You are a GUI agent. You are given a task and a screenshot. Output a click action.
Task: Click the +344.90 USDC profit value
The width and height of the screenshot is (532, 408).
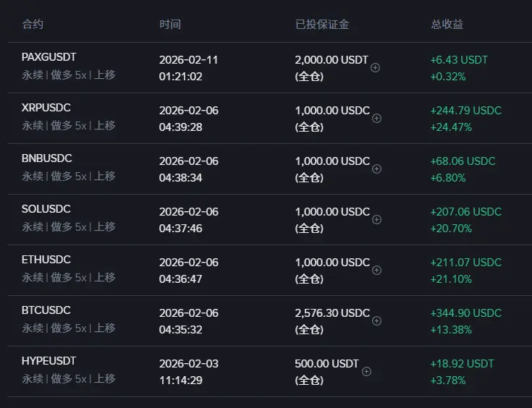(x=465, y=313)
